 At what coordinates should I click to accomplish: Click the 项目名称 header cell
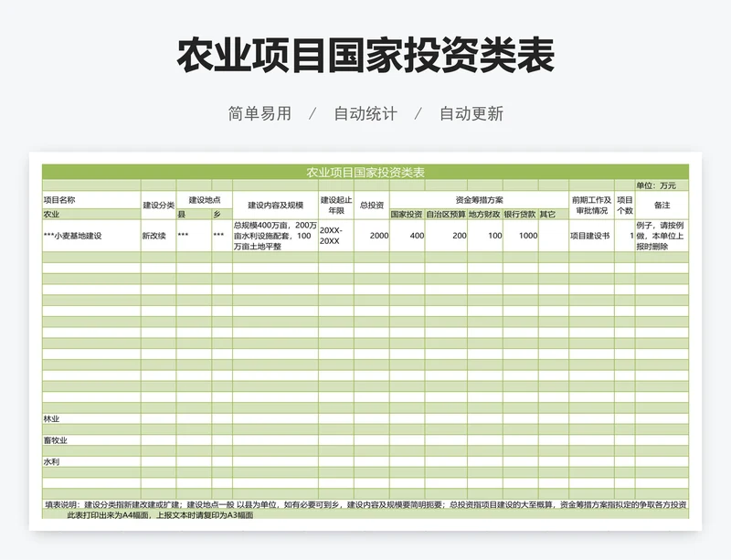(x=91, y=200)
